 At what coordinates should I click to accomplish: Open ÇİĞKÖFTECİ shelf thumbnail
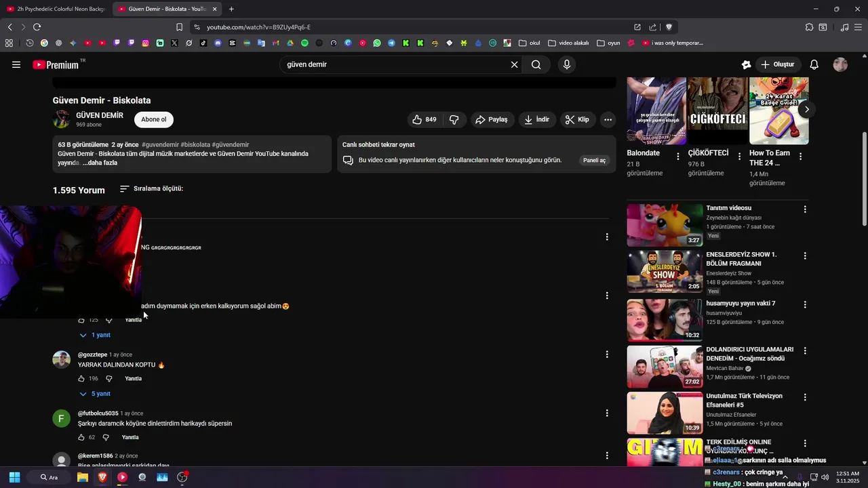click(717, 110)
